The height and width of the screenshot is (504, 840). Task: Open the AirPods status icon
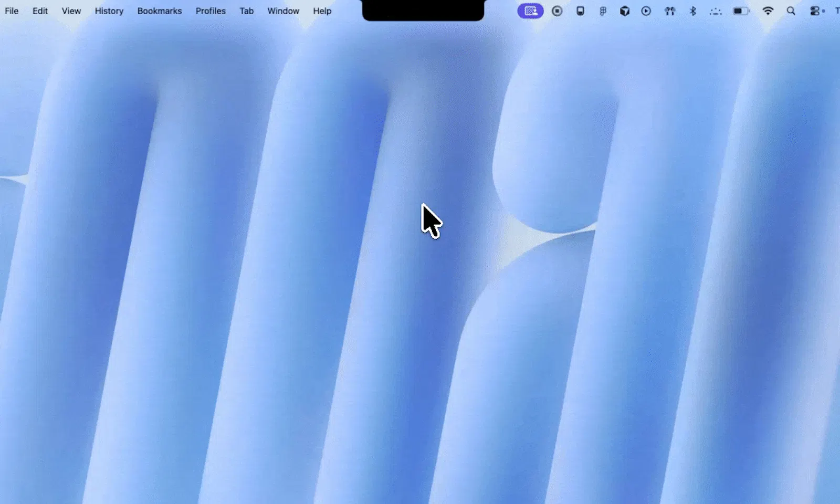[x=670, y=10]
